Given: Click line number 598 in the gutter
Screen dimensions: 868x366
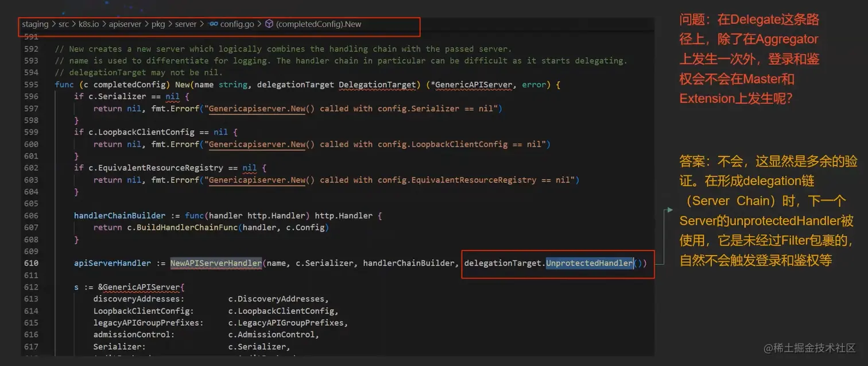Looking at the screenshot, I should tap(32, 120).
